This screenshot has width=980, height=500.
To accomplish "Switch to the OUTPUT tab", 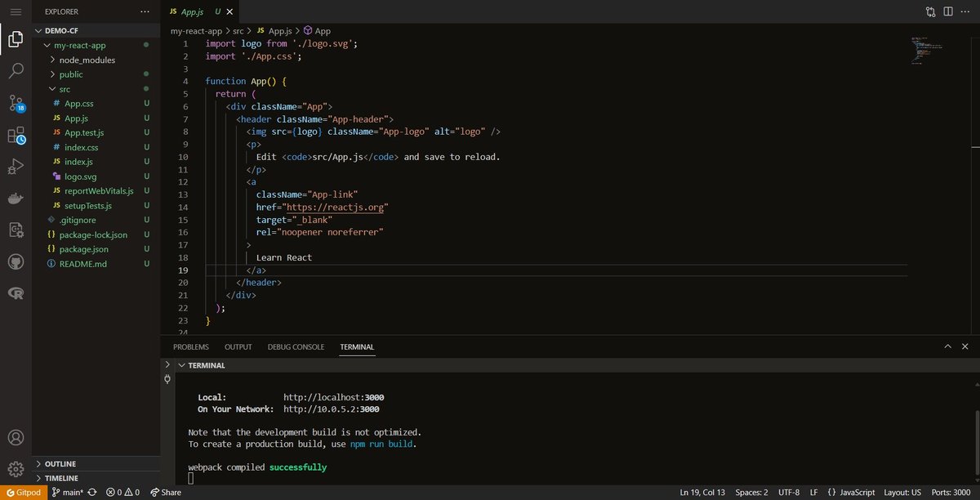I will click(x=238, y=347).
